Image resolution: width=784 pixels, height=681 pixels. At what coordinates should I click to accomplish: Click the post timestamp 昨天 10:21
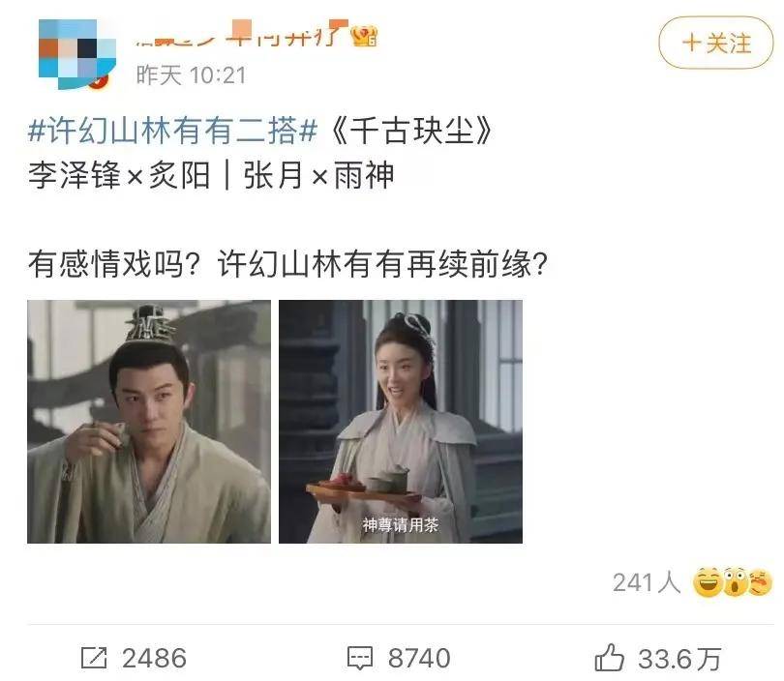coord(192,75)
